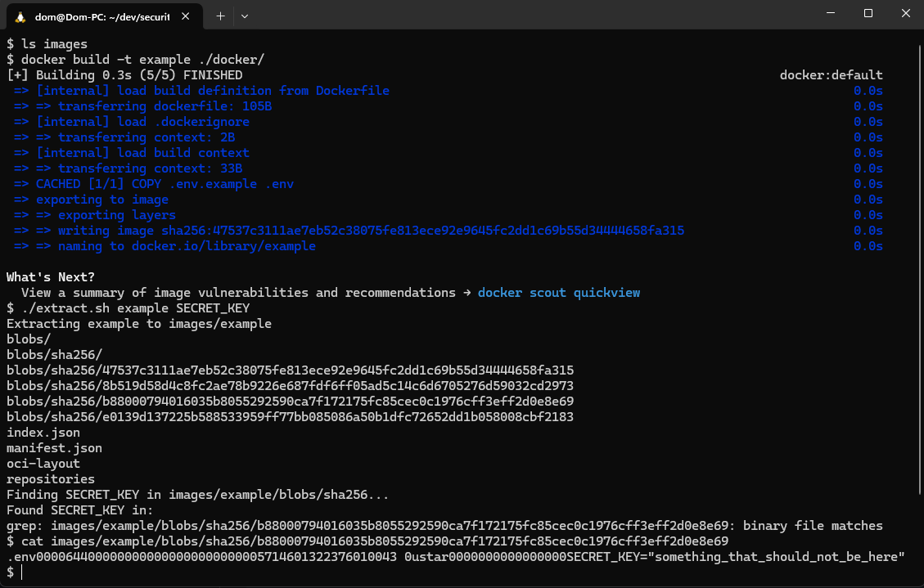The image size is (924, 588).
Task: Click the Tux penguin icon on the terminal tab
Action: click(x=20, y=16)
